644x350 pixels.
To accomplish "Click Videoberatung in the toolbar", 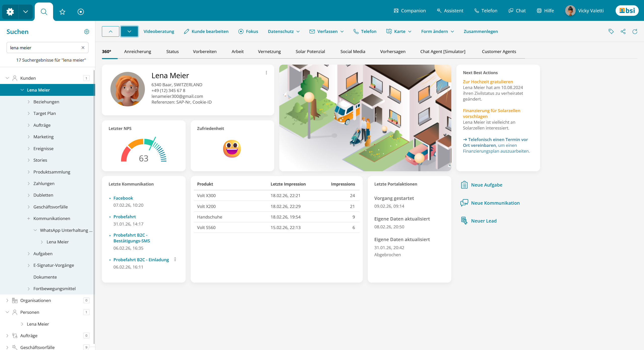I will 159,31.
